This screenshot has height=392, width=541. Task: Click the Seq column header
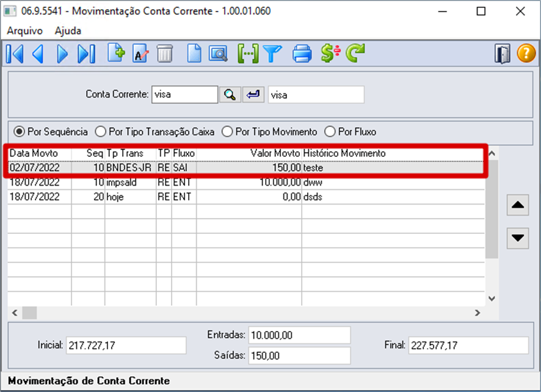pyautogui.click(x=88, y=153)
